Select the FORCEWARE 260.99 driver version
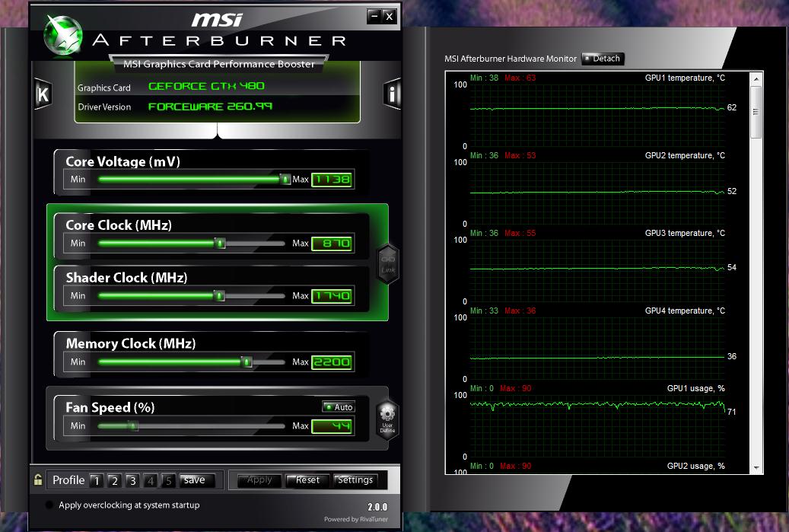 pyautogui.click(x=210, y=107)
